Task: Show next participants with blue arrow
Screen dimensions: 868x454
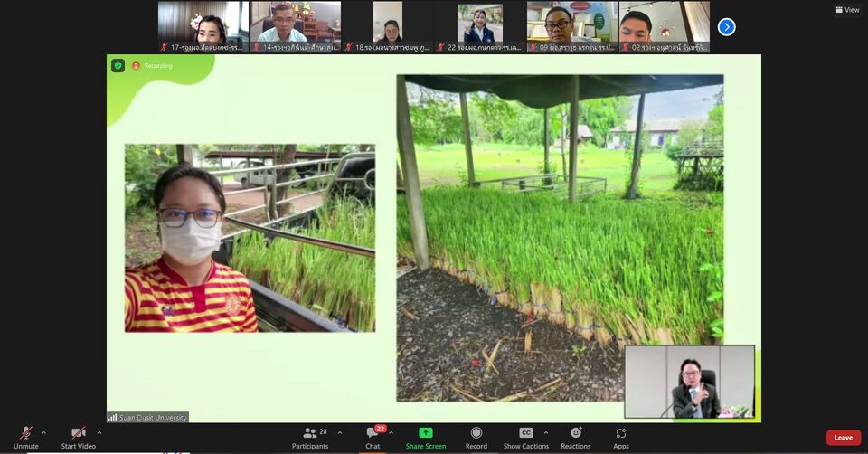Action: [x=726, y=26]
